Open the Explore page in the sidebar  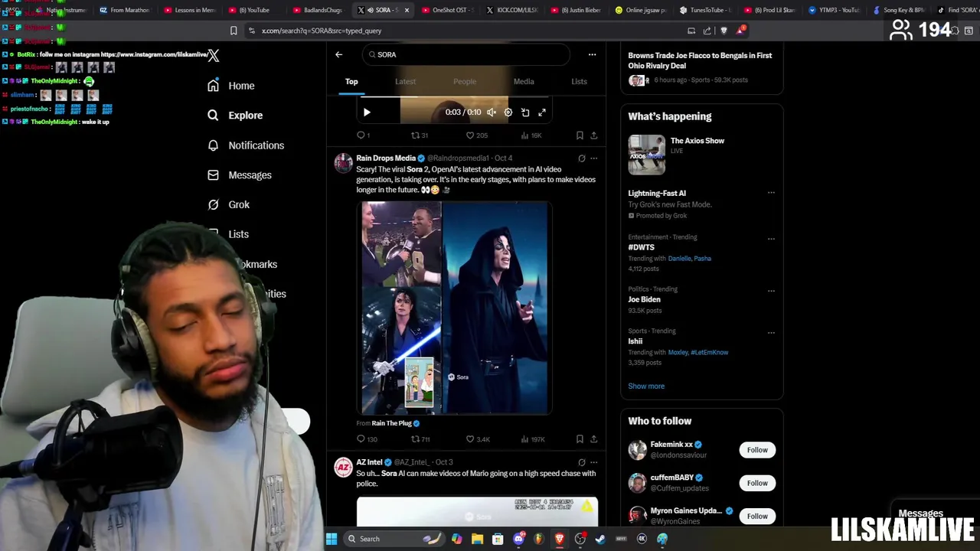[x=235, y=116]
